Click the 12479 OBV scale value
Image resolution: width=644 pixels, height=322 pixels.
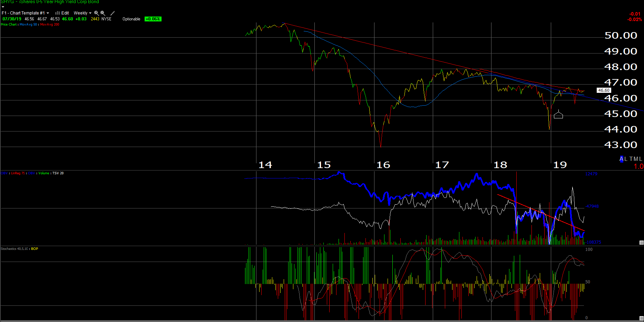pos(591,174)
